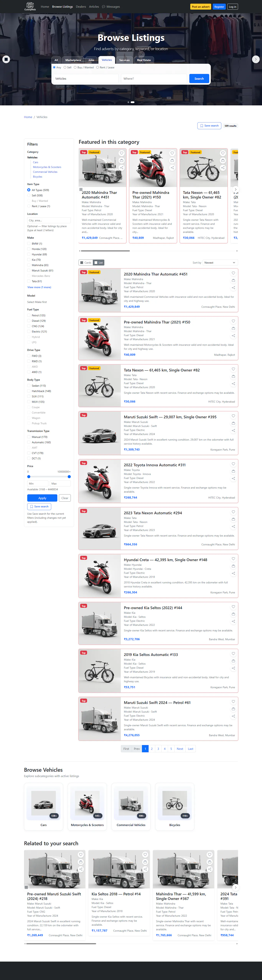Open Articles in the top navigation
This screenshot has height=980, width=262.
(94, 7)
